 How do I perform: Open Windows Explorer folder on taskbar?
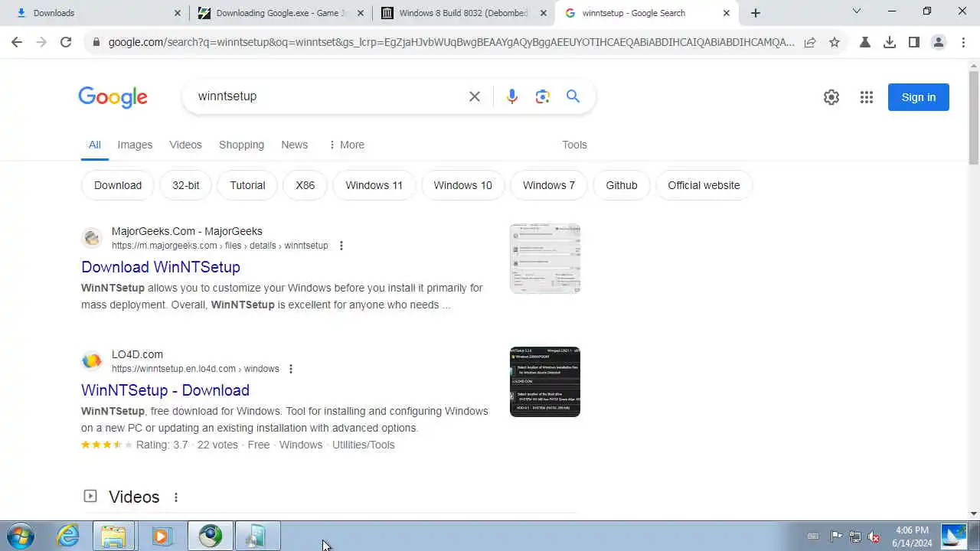click(114, 536)
